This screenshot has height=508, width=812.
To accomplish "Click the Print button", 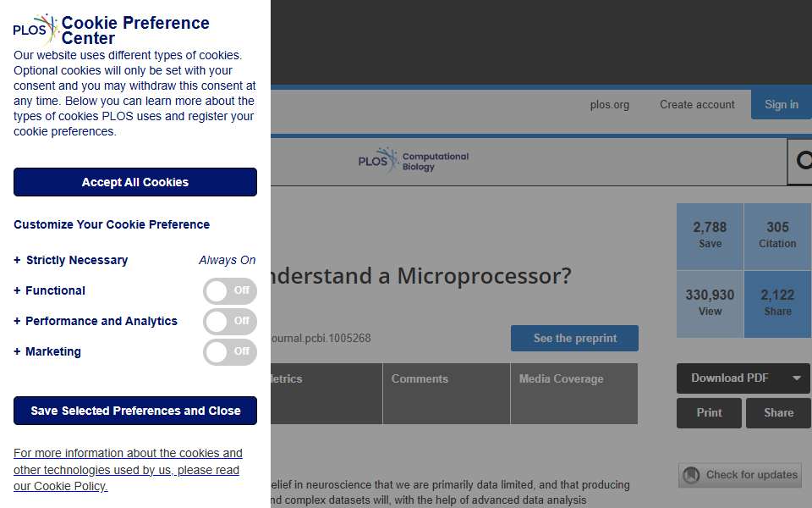I will 709,413.
